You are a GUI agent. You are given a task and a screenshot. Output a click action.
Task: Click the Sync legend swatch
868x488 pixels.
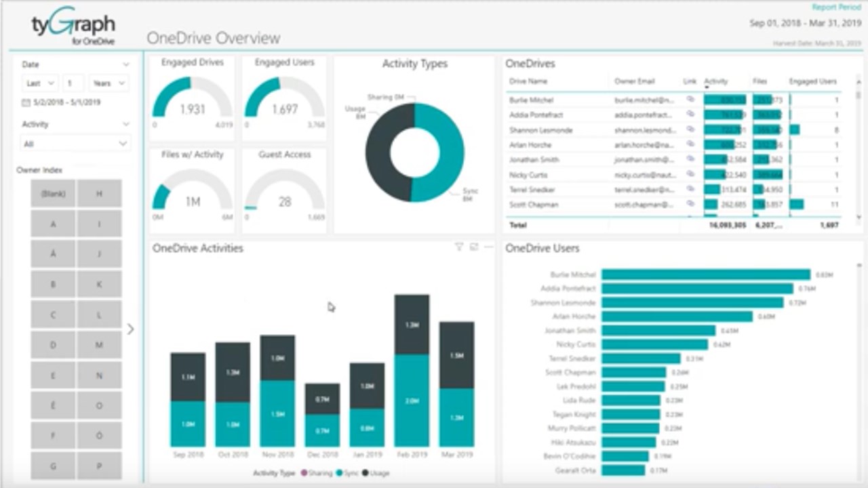click(338, 472)
